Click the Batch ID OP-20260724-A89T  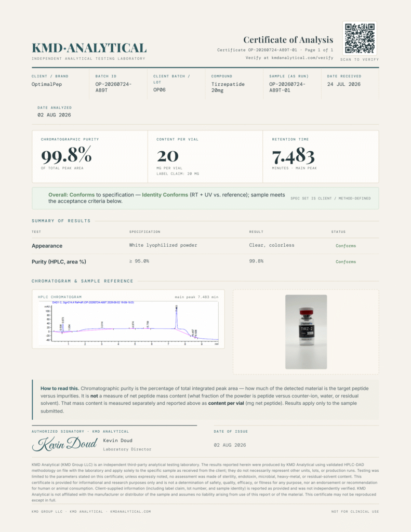113,87
